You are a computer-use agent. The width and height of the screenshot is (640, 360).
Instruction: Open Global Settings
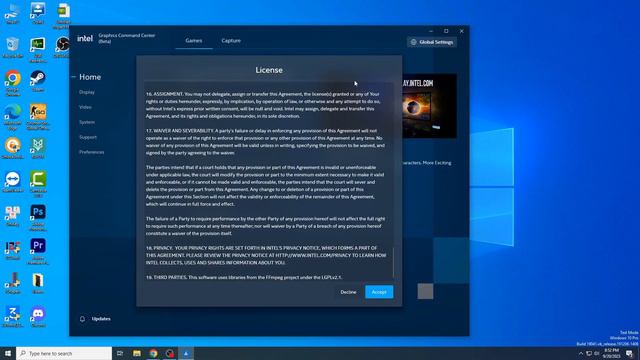432,42
